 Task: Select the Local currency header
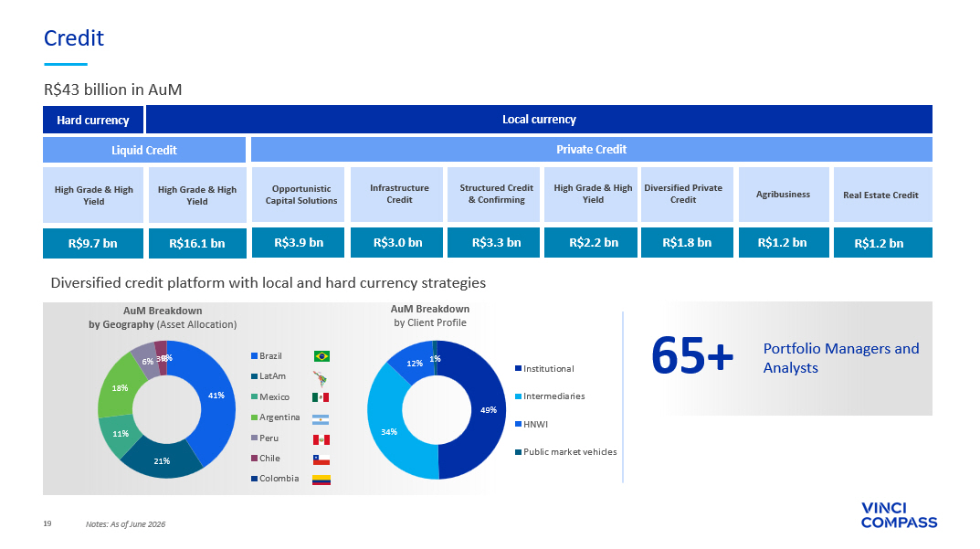click(x=539, y=120)
